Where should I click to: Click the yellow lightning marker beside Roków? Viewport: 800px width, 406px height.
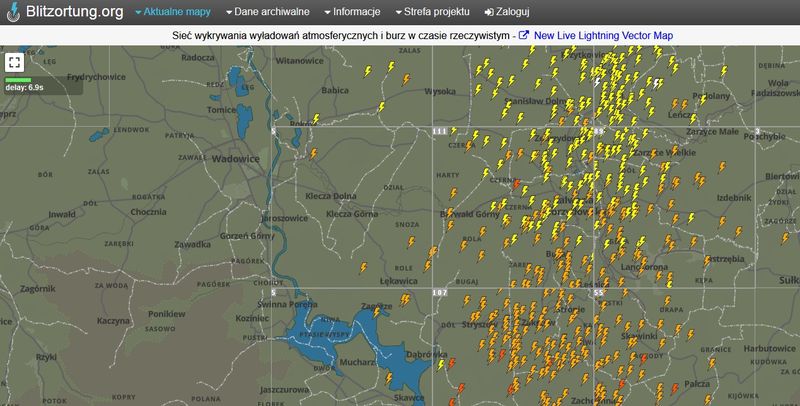point(315,118)
